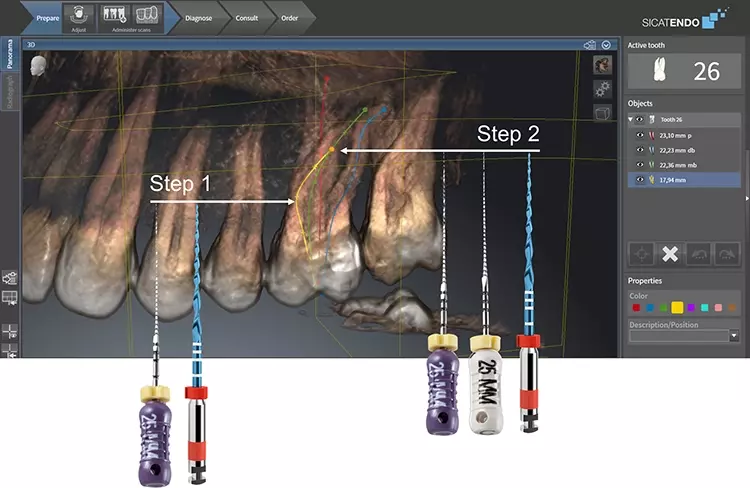Expand the 3D view options chevron
The width and height of the screenshot is (750, 488).
607,45
